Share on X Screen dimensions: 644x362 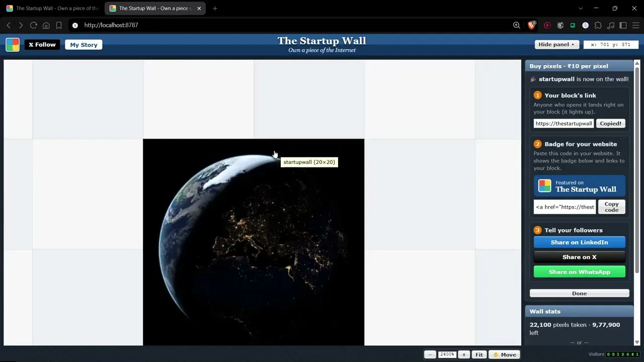(x=580, y=257)
